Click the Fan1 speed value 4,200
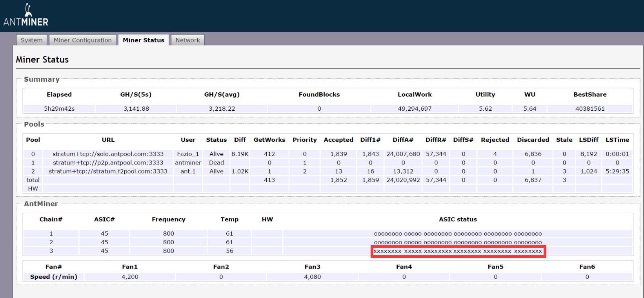This screenshot has width=644, height=298. click(x=130, y=277)
